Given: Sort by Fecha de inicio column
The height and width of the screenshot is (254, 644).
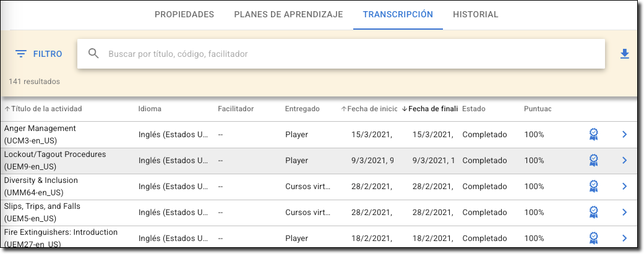Looking at the screenshot, I should (371, 109).
